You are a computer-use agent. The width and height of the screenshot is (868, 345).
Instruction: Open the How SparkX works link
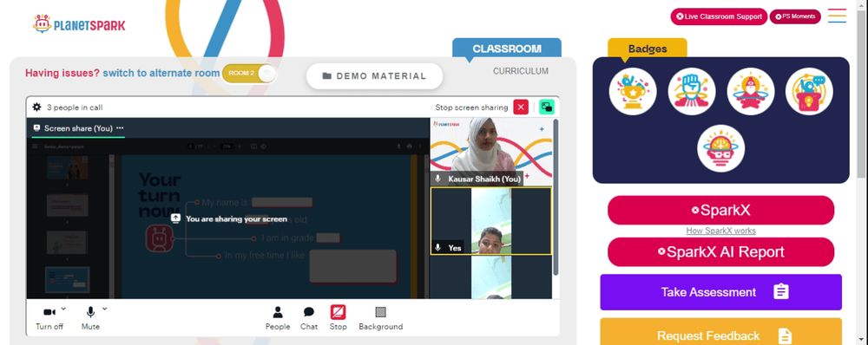tap(720, 231)
